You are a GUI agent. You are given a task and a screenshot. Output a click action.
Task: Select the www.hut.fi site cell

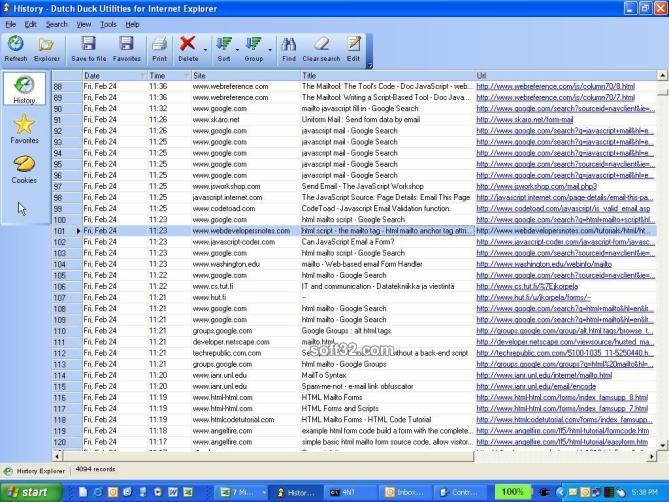tap(246, 298)
